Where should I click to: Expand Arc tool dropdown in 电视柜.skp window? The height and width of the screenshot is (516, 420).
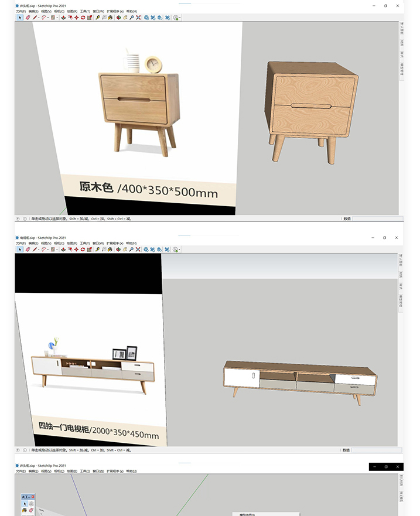click(x=48, y=250)
